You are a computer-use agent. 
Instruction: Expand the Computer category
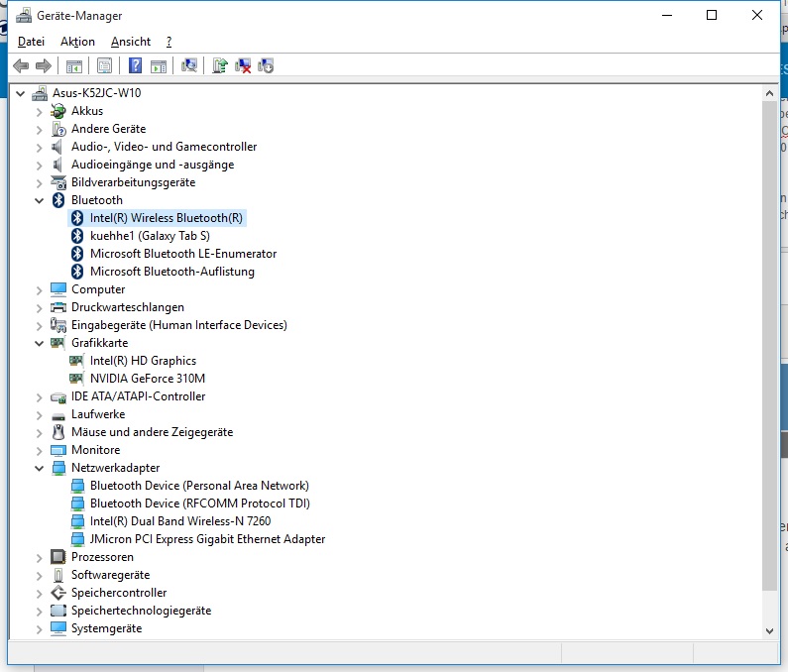40,290
